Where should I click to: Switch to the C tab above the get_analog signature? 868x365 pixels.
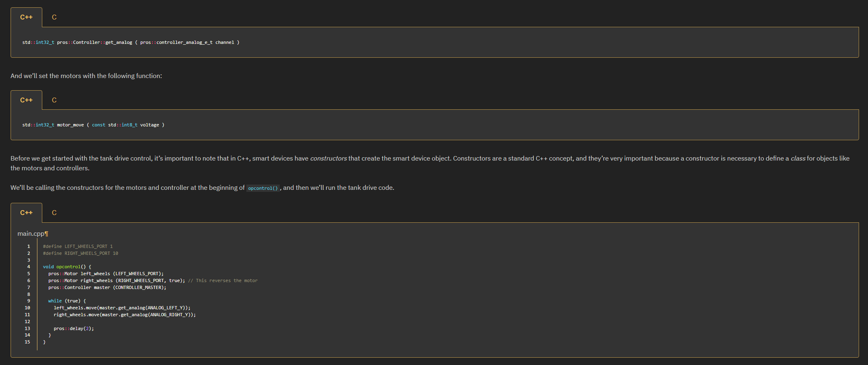point(54,17)
